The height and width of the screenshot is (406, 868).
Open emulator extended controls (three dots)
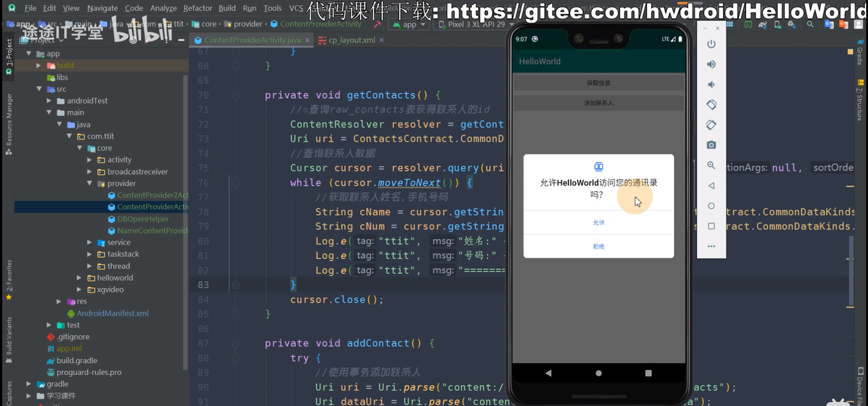[x=711, y=246]
